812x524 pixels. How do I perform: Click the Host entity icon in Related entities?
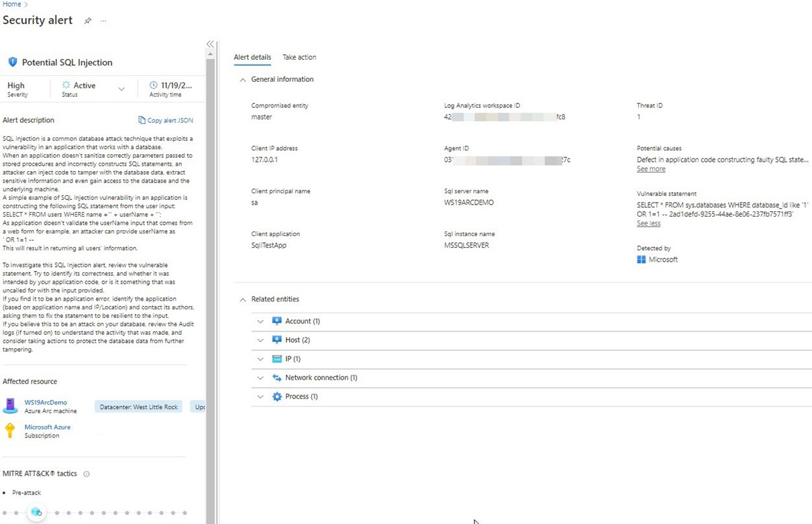(x=277, y=339)
